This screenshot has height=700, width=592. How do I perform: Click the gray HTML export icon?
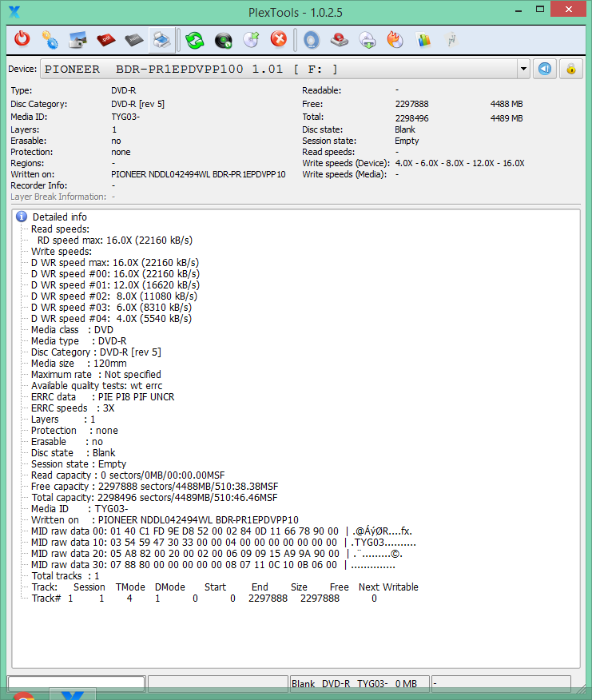click(x=133, y=40)
